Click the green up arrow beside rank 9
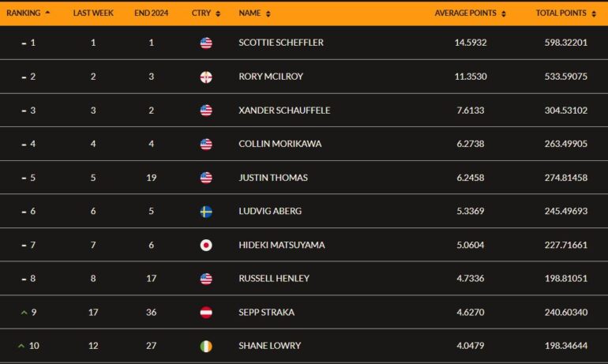The height and width of the screenshot is (364, 608). click(24, 313)
